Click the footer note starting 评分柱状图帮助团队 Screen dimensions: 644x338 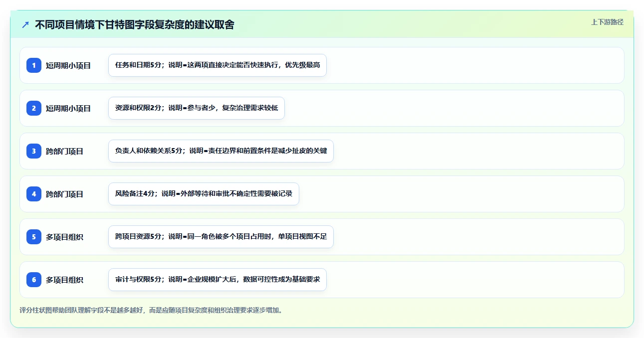tap(152, 310)
